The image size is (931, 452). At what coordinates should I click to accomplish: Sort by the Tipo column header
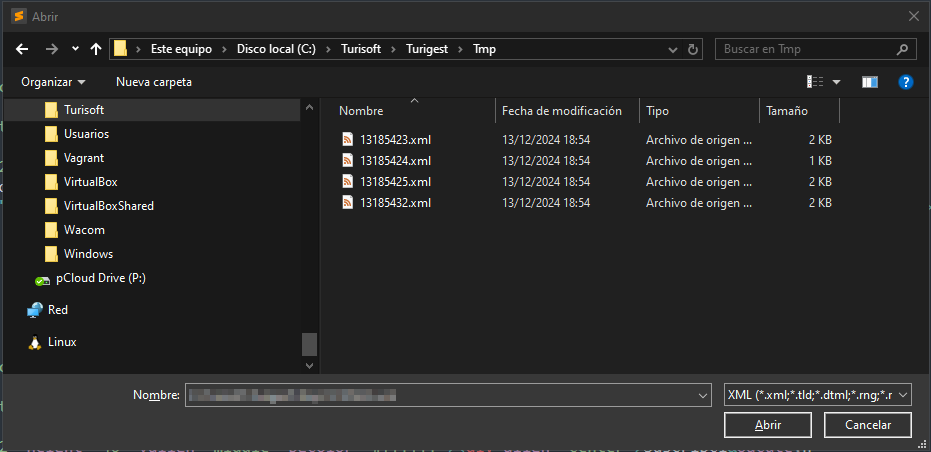657,110
